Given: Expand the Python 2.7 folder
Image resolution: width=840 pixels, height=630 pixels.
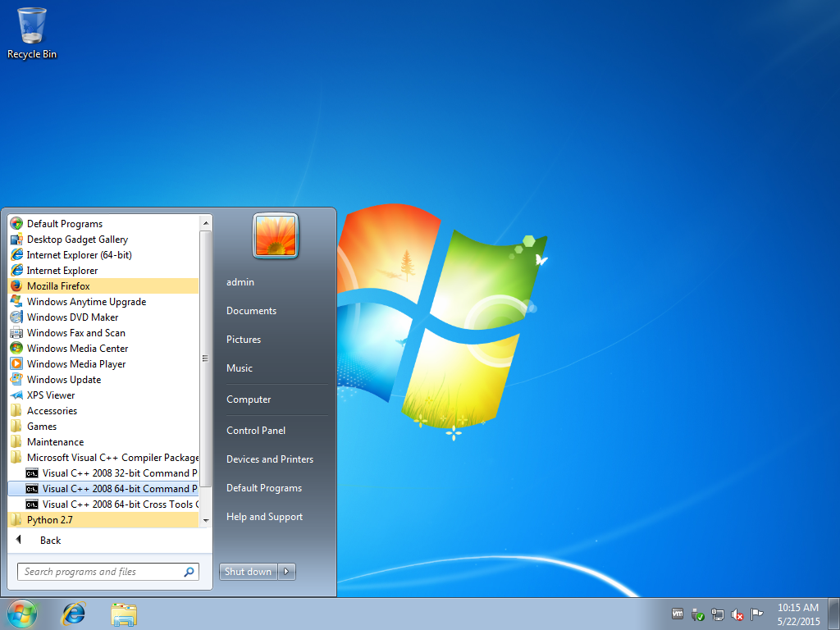Looking at the screenshot, I should pyautogui.click(x=103, y=519).
